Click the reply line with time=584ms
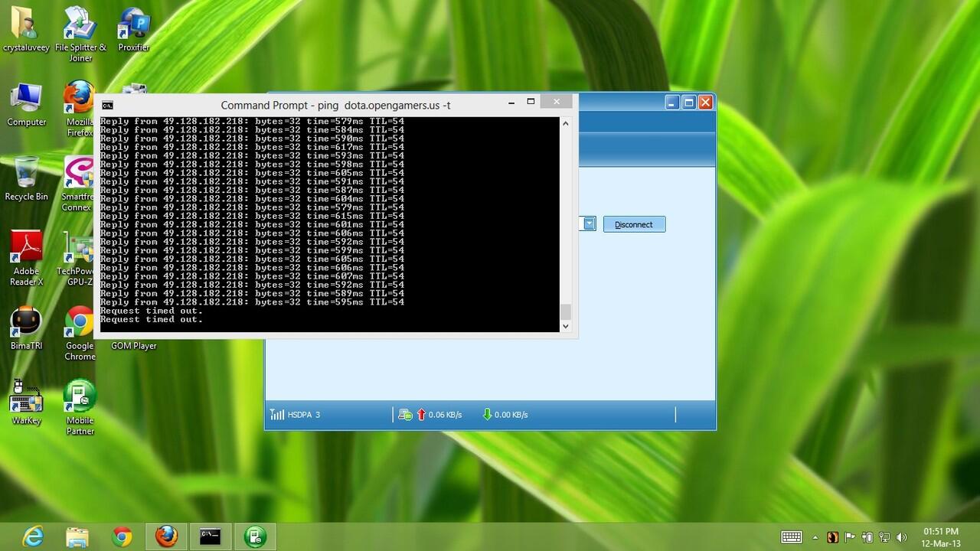 coord(252,130)
